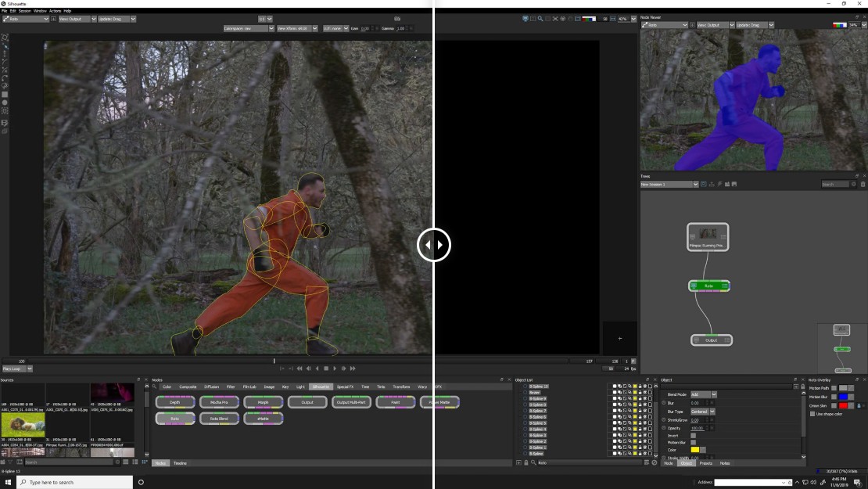Open the Session menu
This screenshot has width=868, height=489.
point(25,11)
